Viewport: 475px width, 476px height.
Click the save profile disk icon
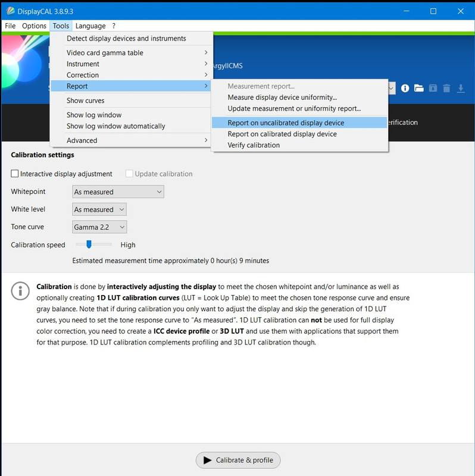pos(433,88)
